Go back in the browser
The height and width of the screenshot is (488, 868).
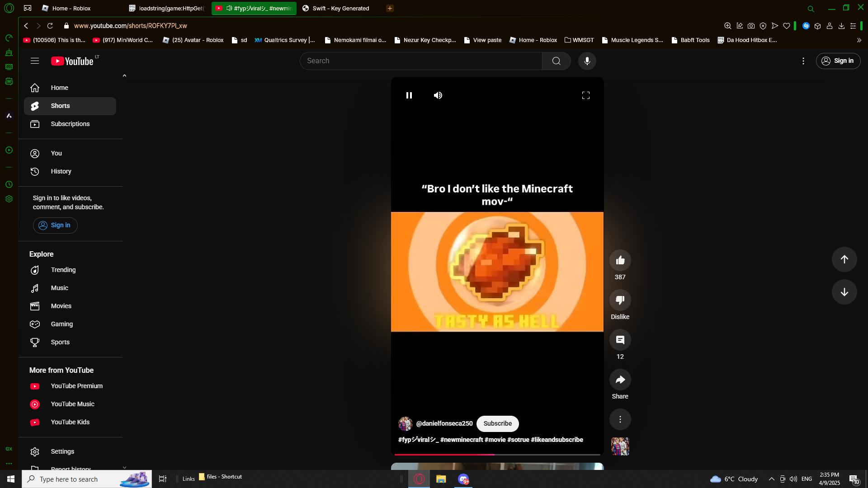(x=26, y=26)
